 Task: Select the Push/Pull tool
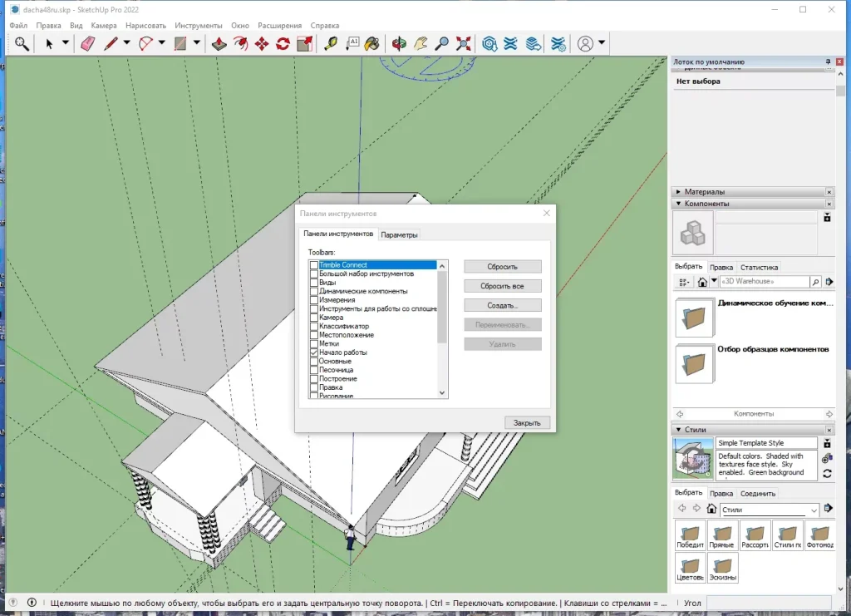(220, 42)
